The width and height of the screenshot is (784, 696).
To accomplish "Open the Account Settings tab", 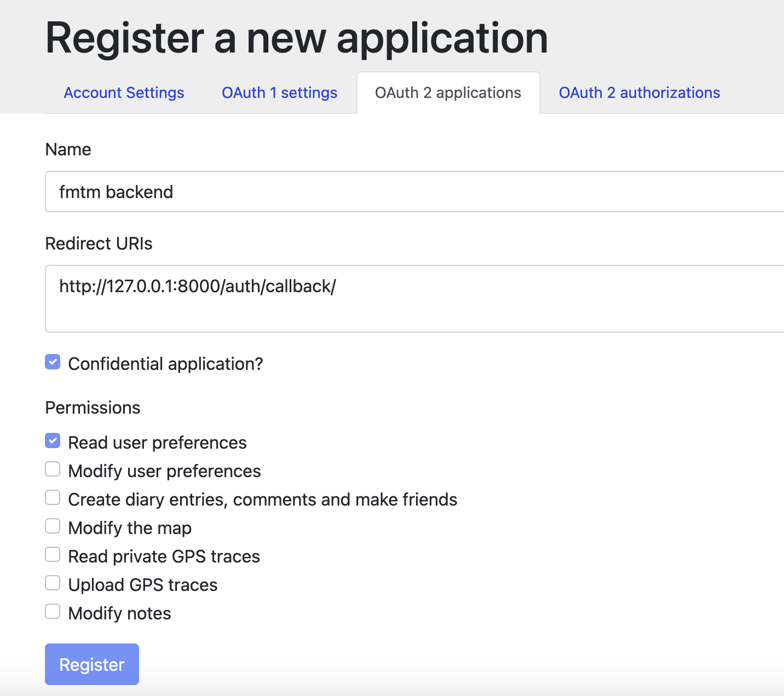I will pyautogui.click(x=124, y=92).
